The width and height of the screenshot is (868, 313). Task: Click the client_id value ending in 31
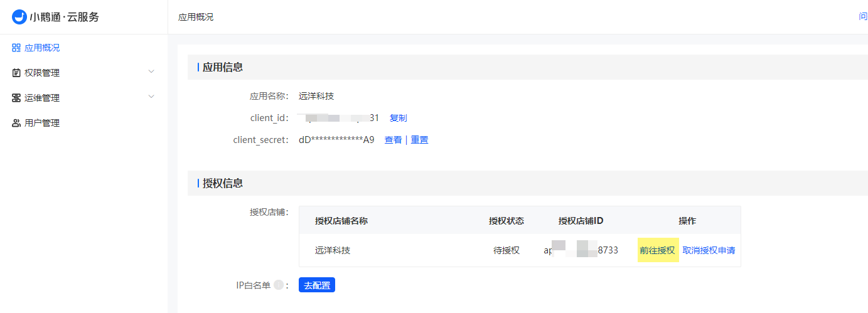pos(339,118)
